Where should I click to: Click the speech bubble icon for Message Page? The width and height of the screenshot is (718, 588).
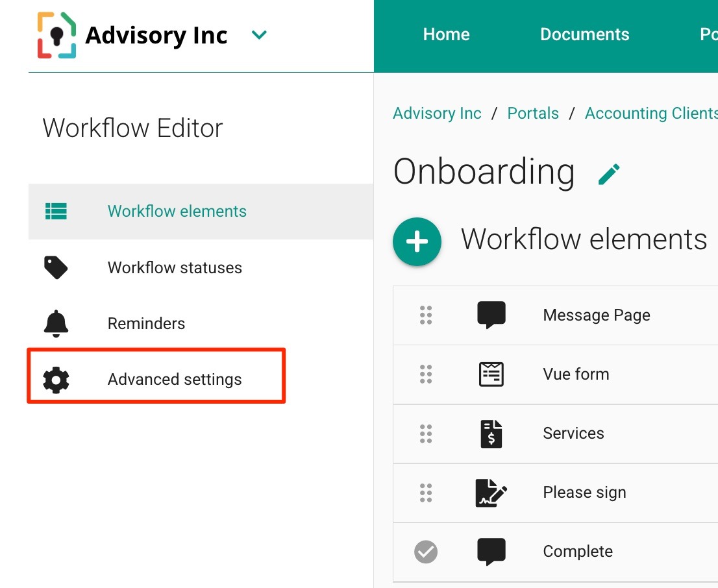point(491,314)
